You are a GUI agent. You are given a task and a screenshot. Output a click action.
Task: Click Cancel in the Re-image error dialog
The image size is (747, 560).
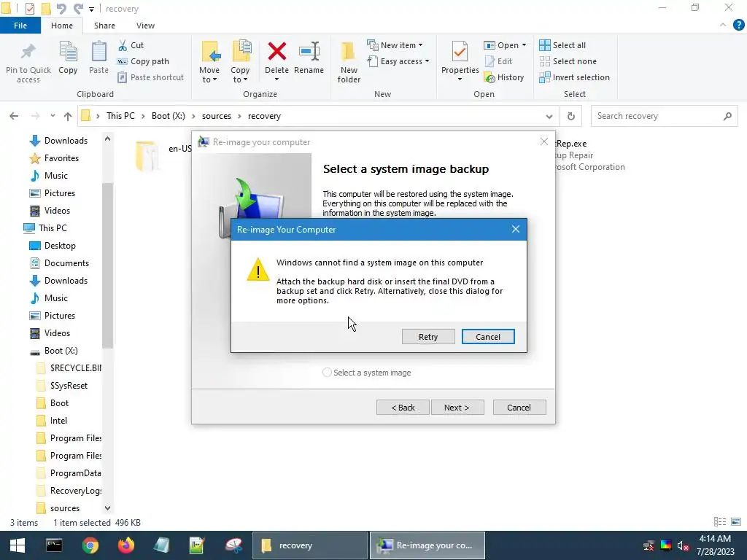488,337
